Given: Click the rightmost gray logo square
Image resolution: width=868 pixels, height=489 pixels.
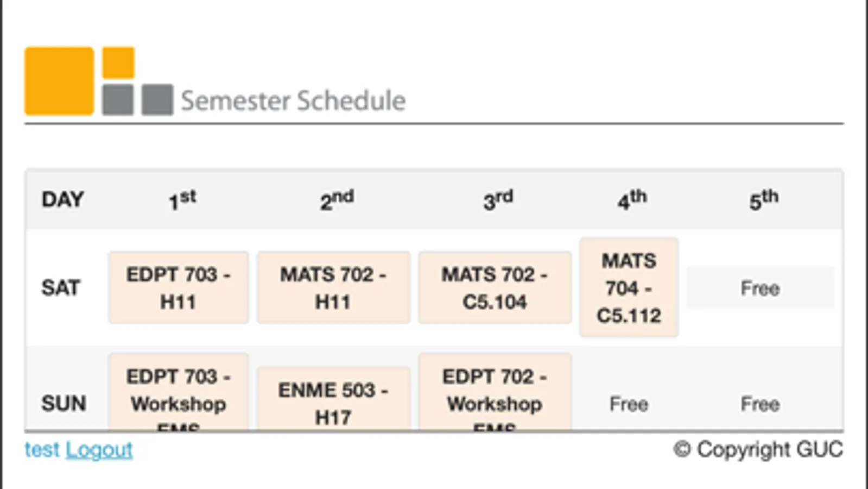Looking at the screenshot, I should (157, 99).
